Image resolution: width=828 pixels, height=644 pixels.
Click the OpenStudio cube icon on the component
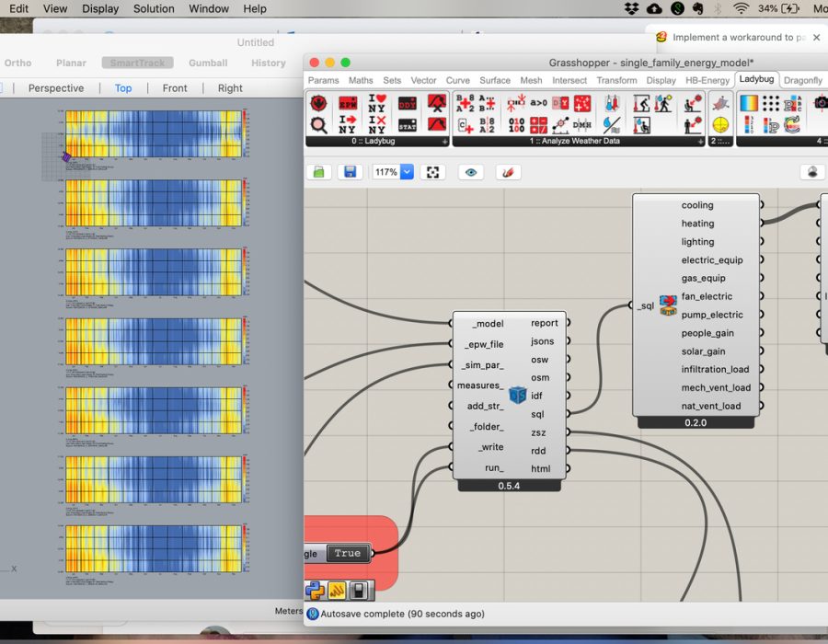(x=517, y=395)
